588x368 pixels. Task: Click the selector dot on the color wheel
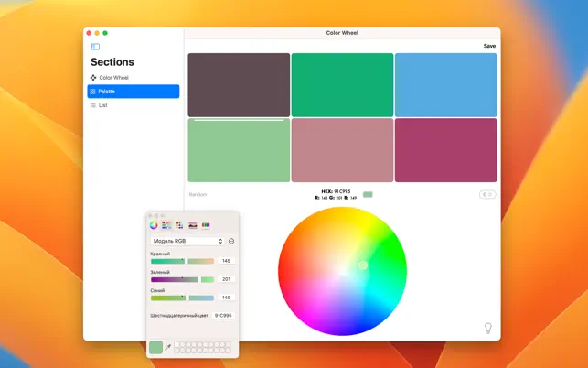click(363, 265)
